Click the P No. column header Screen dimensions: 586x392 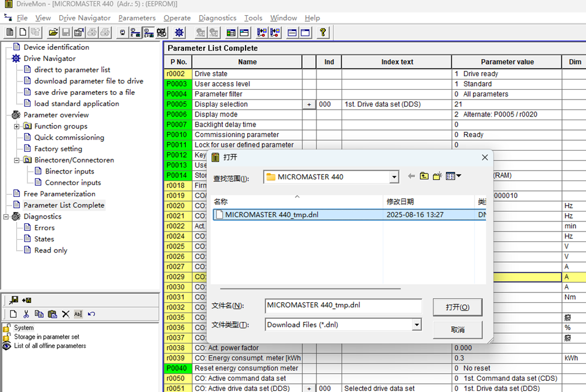pyautogui.click(x=178, y=62)
